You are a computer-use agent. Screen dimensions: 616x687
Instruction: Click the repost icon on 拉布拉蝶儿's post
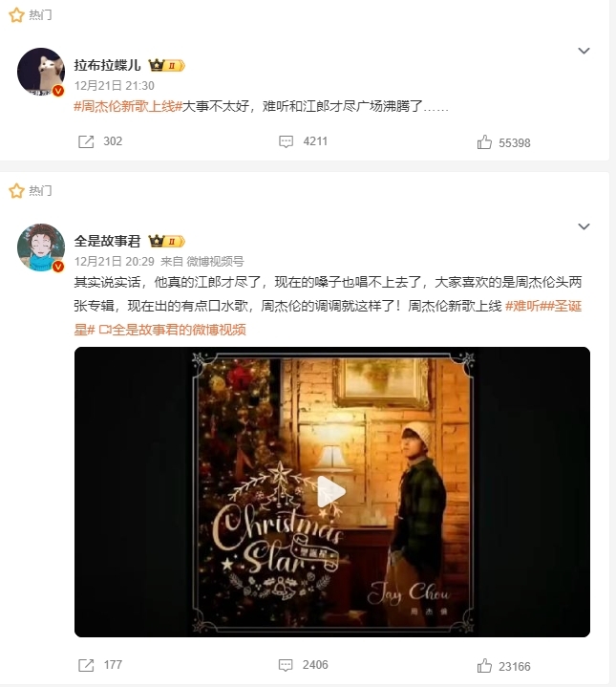tap(86, 141)
